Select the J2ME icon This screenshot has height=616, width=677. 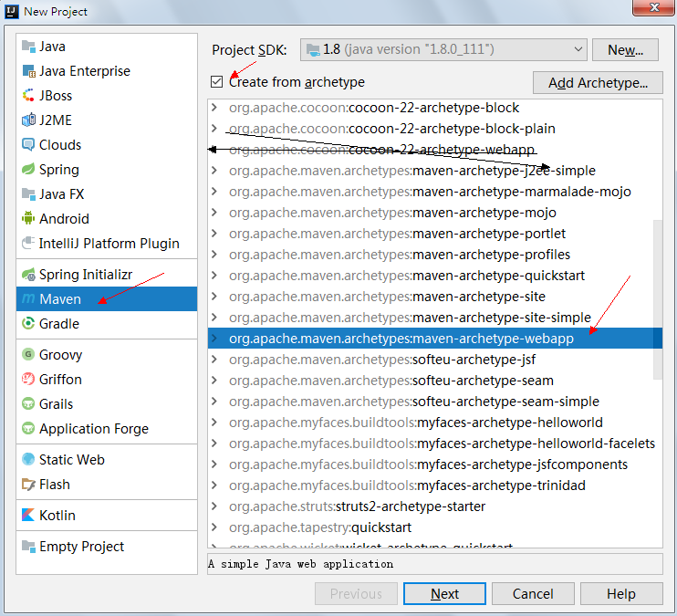pos(28,120)
